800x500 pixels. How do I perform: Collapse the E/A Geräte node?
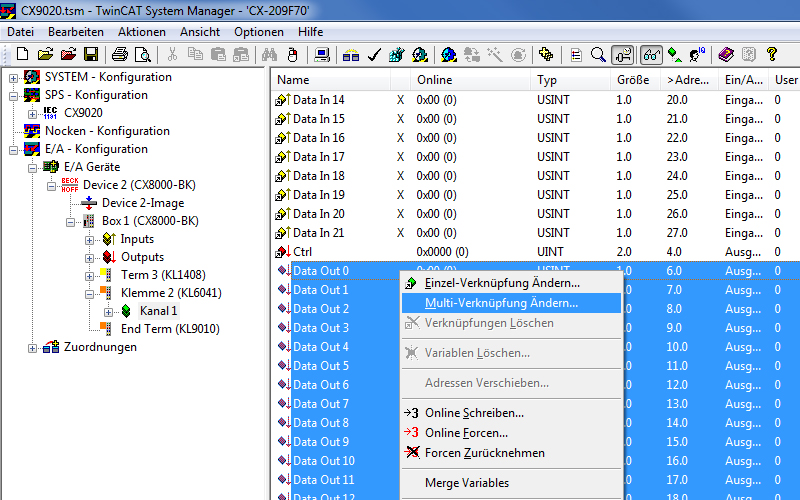(32, 168)
